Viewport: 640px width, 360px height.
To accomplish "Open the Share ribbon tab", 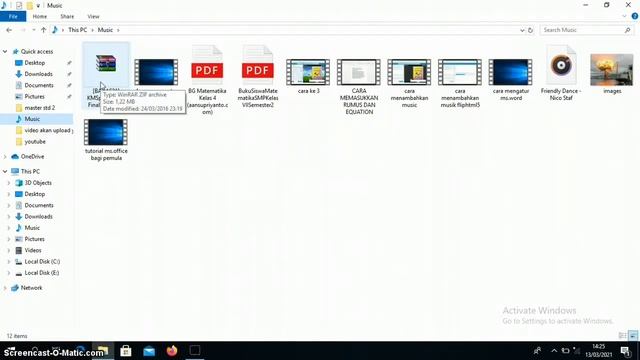I will click(67, 16).
